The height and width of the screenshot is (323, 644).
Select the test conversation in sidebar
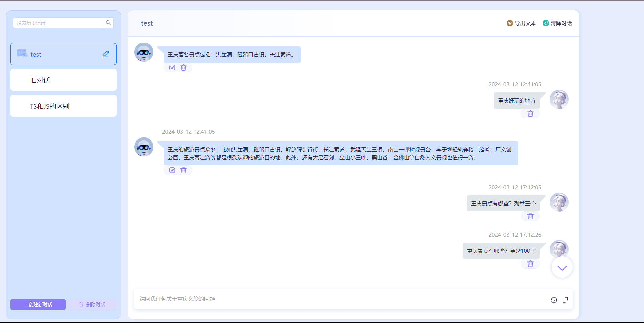[57, 54]
